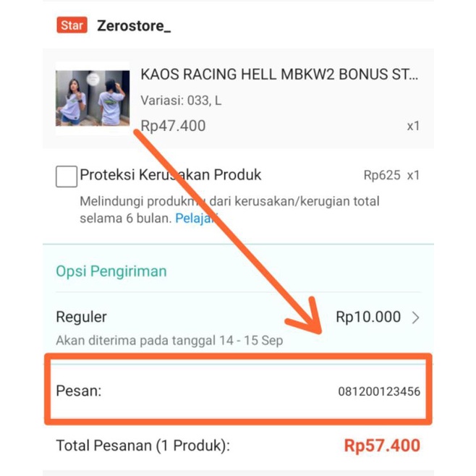Click the Pesan message input field
This screenshot has height=476, width=476.
pyautogui.click(x=238, y=391)
